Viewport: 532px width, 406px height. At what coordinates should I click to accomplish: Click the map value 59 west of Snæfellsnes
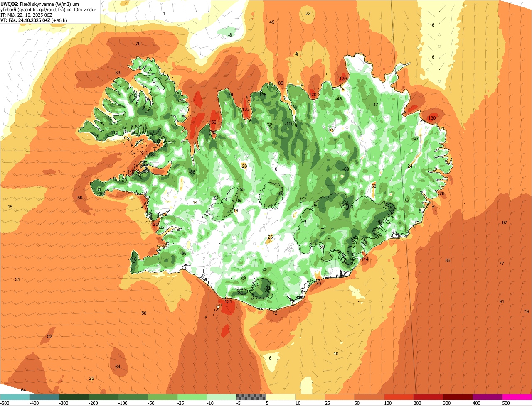point(80,198)
